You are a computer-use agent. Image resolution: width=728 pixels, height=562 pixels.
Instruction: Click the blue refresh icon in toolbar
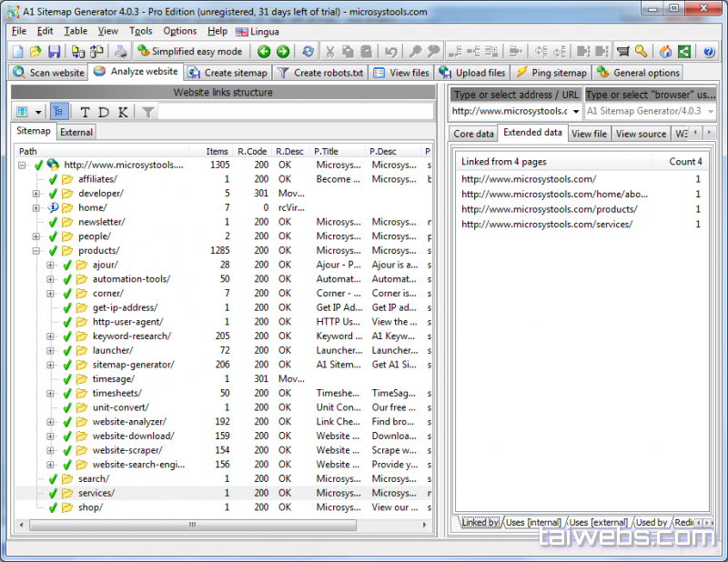coord(308,52)
